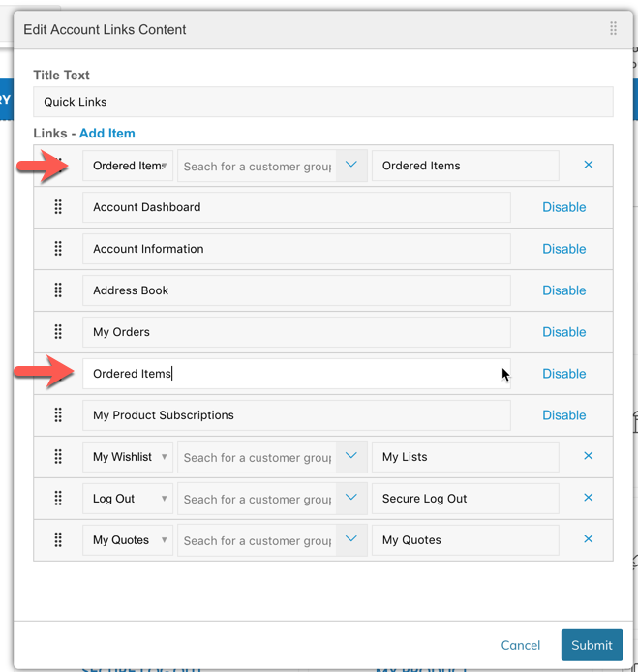
Task: Click the Cancel link
Action: click(x=521, y=645)
